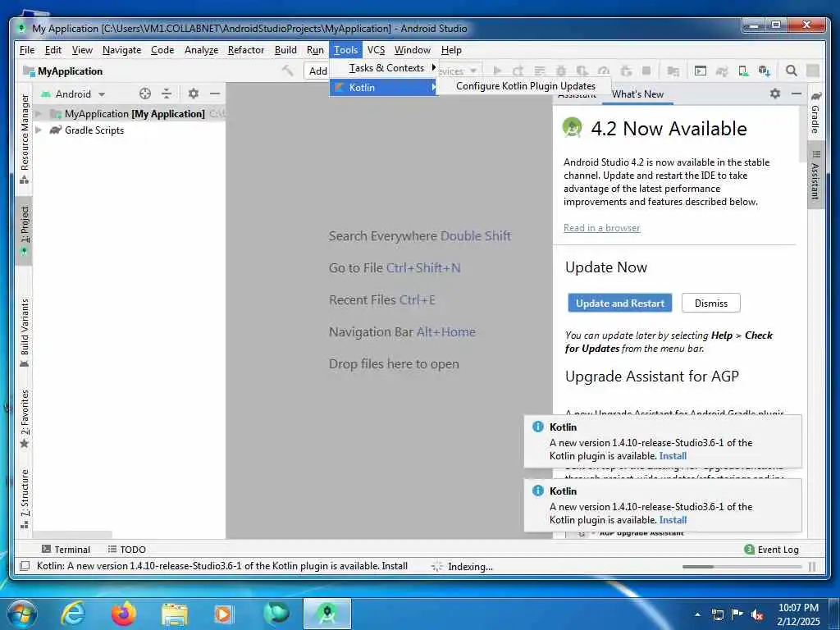Click Install in upper Kotlin notification

click(x=673, y=456)
